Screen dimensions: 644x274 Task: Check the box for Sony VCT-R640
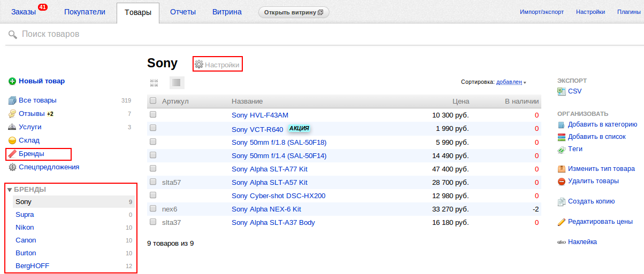tap(153, 128)
